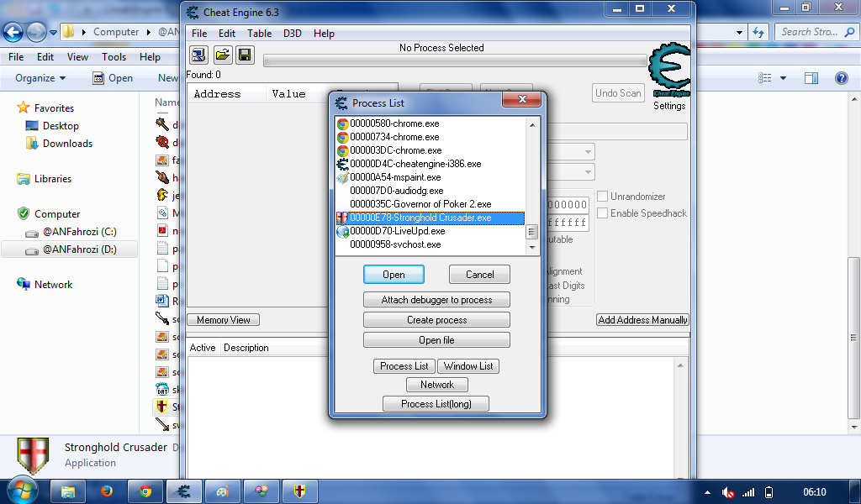This screenshot has height=504, width=861.
Task: Select Downloads under Favorites
Action: click(x=67, y=144)
